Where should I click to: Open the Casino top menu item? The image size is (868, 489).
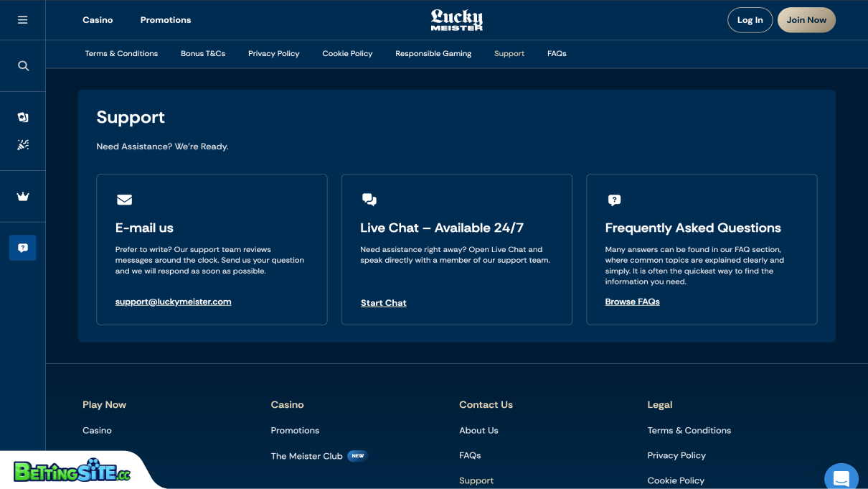98,20
